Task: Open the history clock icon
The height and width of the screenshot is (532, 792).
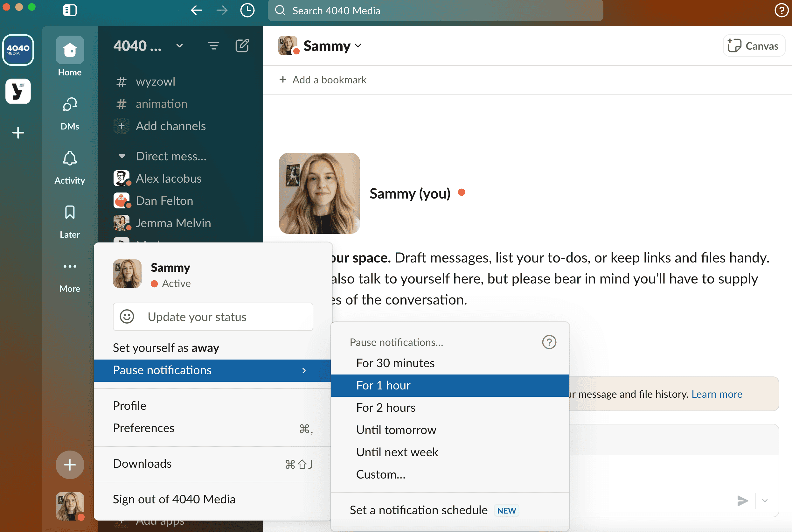Action: tap(247, 10)
